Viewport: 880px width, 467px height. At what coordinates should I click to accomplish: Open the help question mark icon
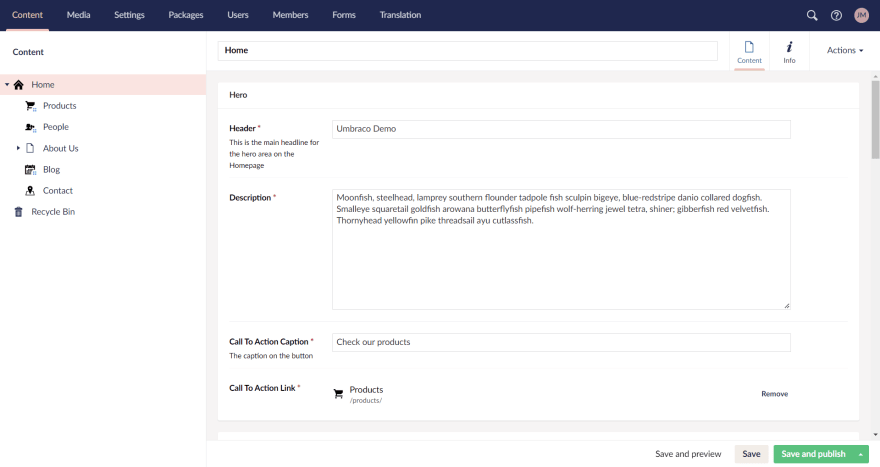coord(836,15)
